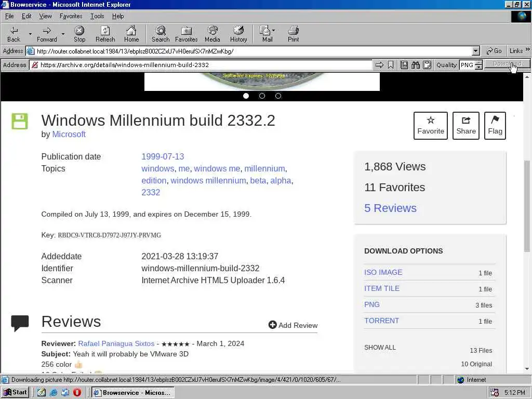Viewport: 532px width, 399px height.
Task: Open the Media toolbar pane
Action: [x=212, y=34]
